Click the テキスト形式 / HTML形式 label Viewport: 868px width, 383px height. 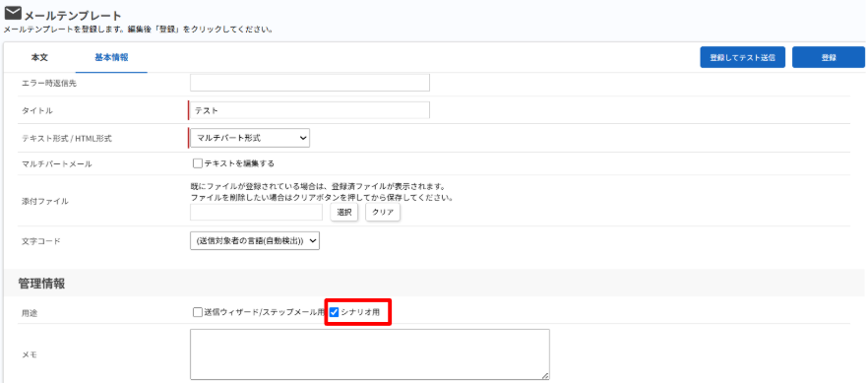click(x=67, y=139)
